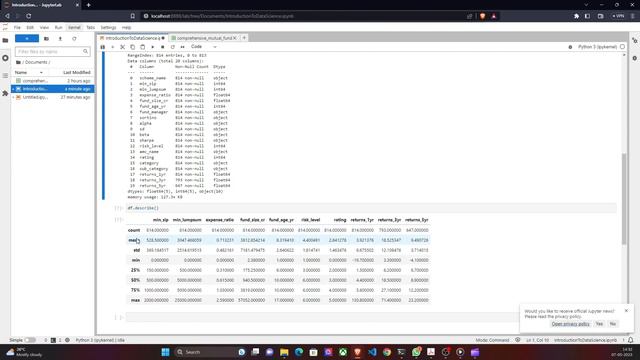Open Visual Studio Code from taskbar

pos(372,352)
